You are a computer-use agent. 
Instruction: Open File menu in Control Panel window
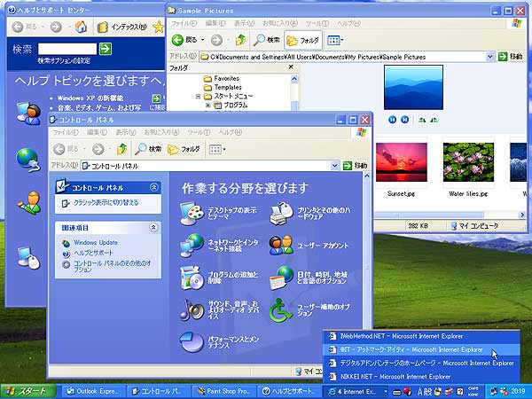[x=66, y=132]
